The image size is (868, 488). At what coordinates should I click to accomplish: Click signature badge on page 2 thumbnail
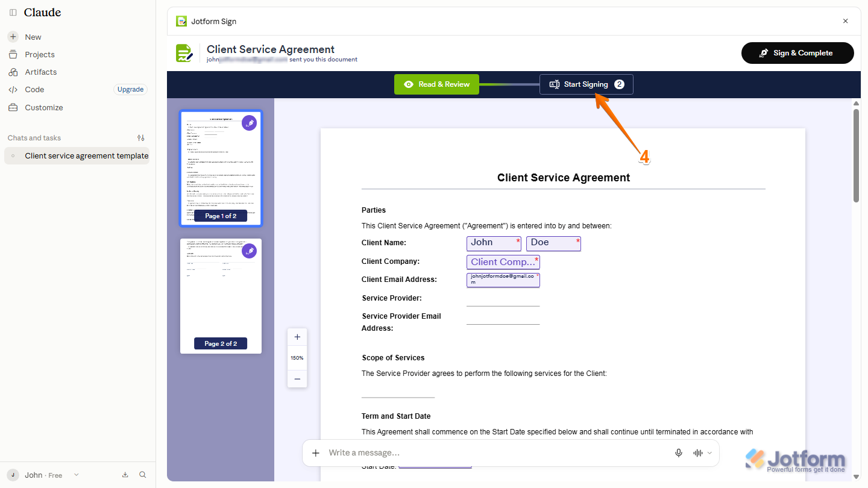point(250,251)
